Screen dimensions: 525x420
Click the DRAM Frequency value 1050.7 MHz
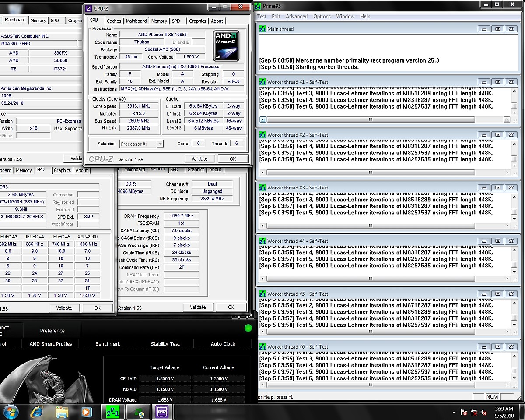(182, 216)
